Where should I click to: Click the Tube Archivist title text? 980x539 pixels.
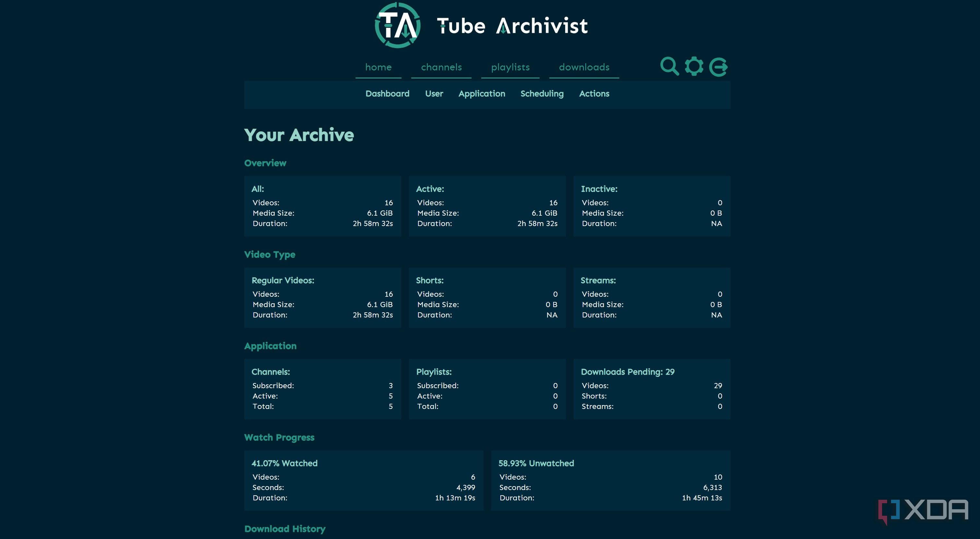coord(512,26)
